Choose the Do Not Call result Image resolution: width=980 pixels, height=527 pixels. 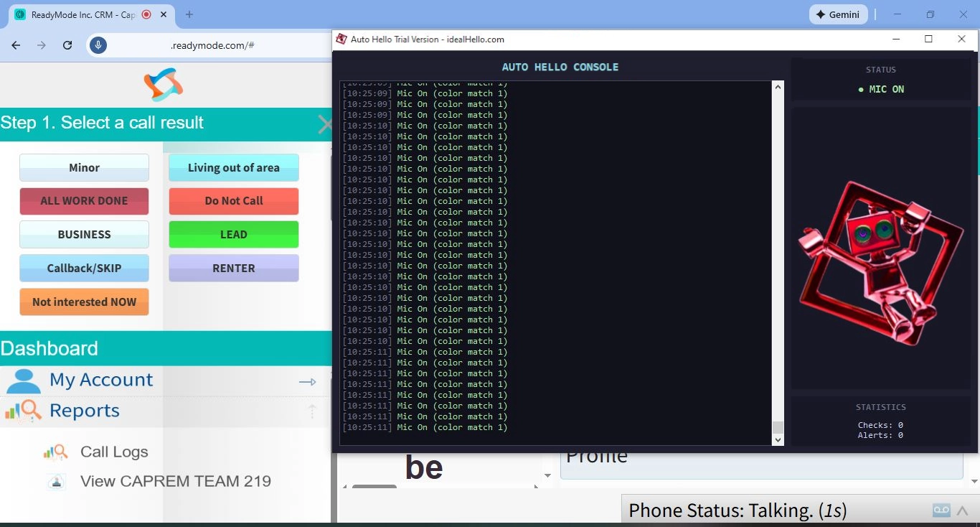click(x=233, y=201)
